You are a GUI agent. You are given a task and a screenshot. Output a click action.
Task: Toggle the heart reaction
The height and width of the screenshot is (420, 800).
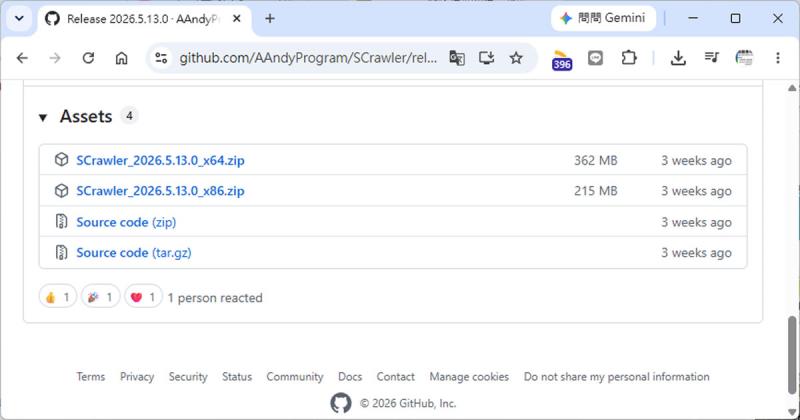tap(143, 297)
